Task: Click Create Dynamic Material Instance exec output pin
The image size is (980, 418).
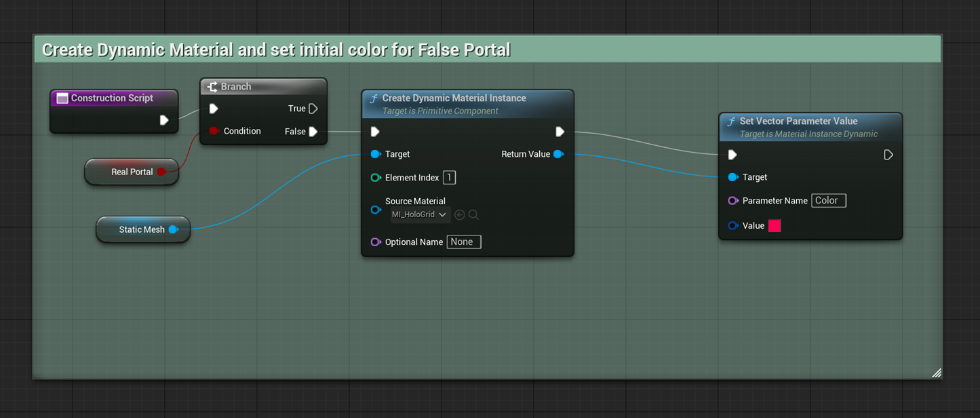Action: tap(560, 132)
